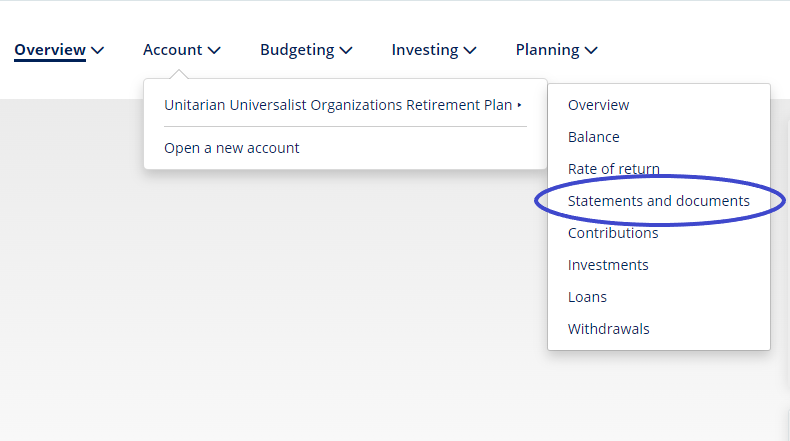Click the Investing chevron arrow
The height and width of the screenshot is (441, 790).
[470, 50]
